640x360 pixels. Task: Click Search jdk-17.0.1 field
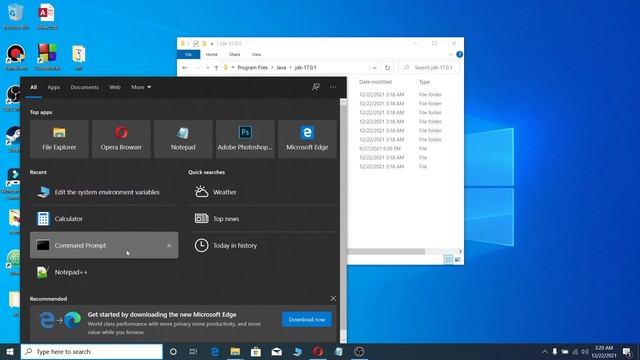tap(429, 67)
